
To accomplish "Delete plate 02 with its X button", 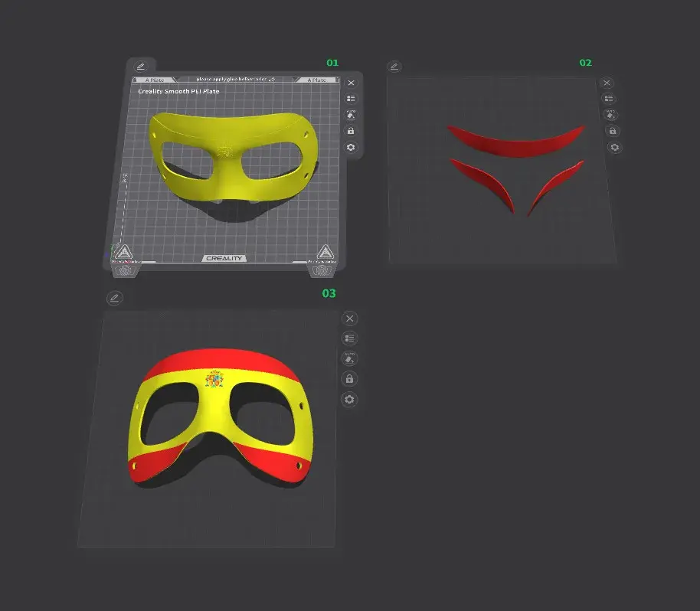I will [x=607, y=82].
